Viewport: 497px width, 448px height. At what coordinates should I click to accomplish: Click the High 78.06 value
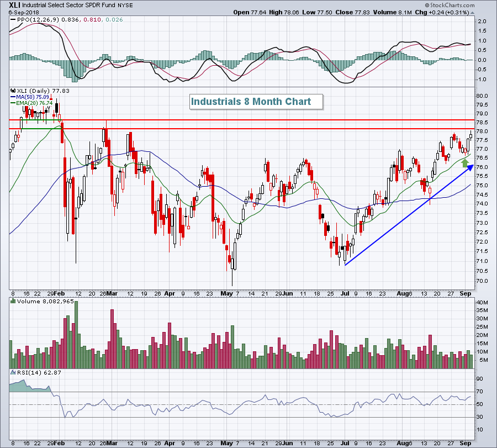(x=284, y=12)
